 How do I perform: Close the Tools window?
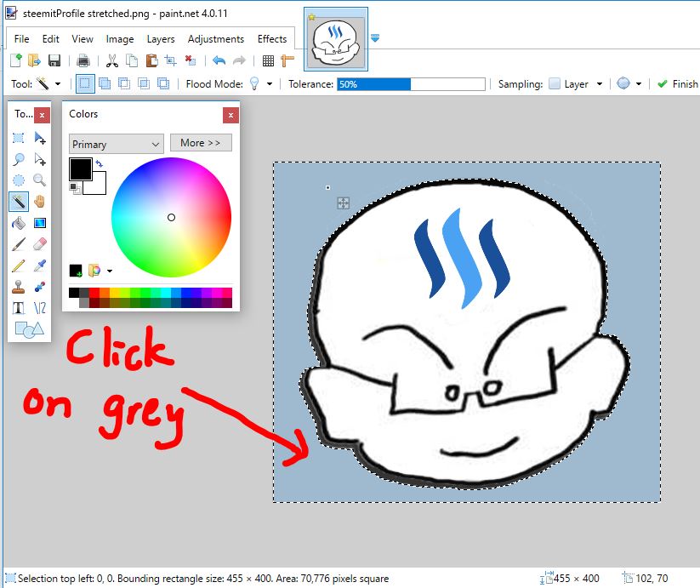click(x=42, y=115)
